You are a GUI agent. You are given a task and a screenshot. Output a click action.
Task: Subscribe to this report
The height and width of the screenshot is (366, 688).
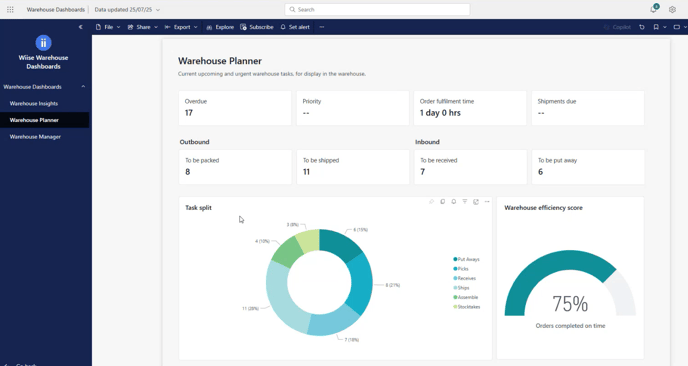[257, 27]
